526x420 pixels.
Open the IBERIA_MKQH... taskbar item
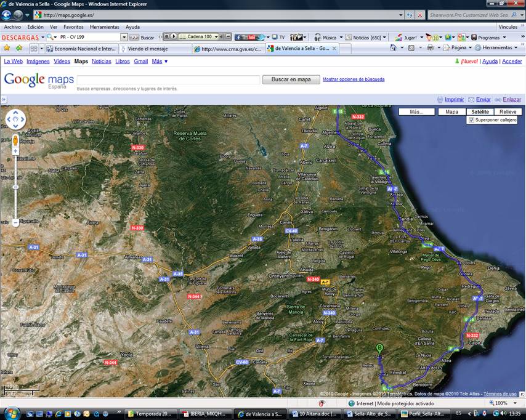tap(206, 414)
